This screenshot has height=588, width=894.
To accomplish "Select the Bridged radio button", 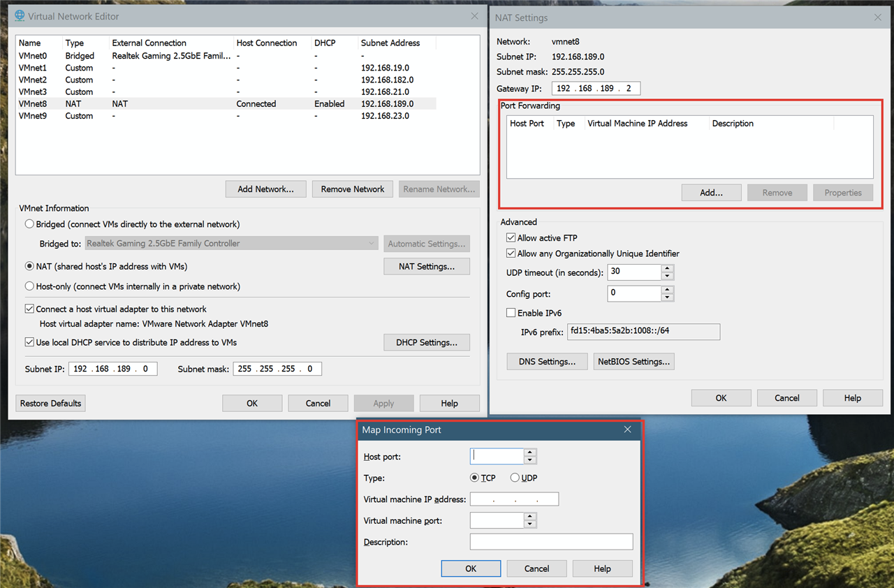I will (29, 224).
